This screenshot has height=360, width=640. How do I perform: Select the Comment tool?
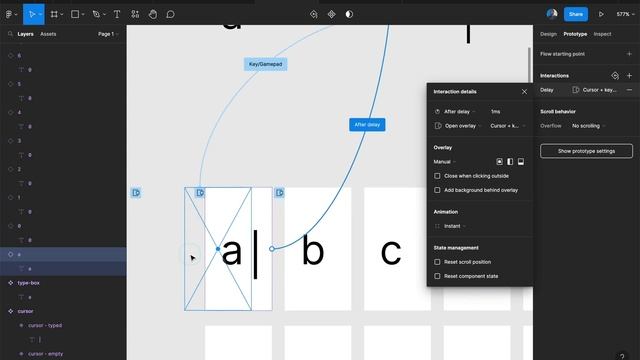point(170,14)
